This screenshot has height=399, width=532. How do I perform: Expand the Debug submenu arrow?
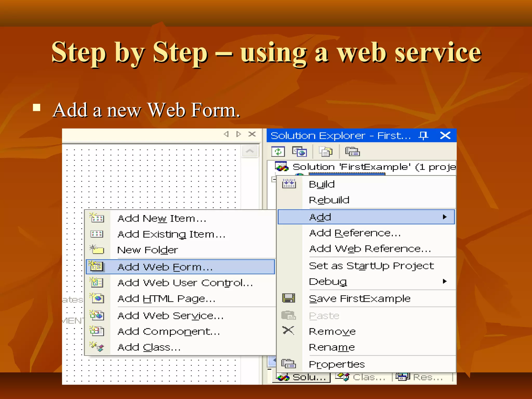(x=445, y=281)
